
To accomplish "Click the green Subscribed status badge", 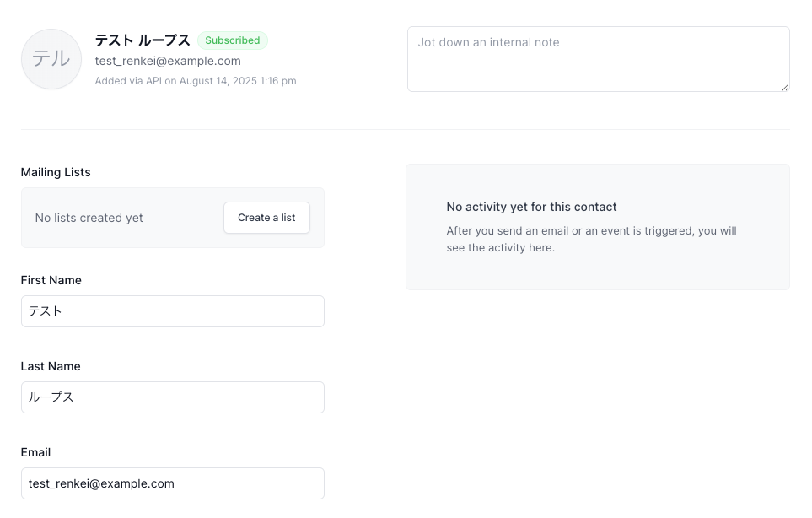I will (x=233, y=40).
